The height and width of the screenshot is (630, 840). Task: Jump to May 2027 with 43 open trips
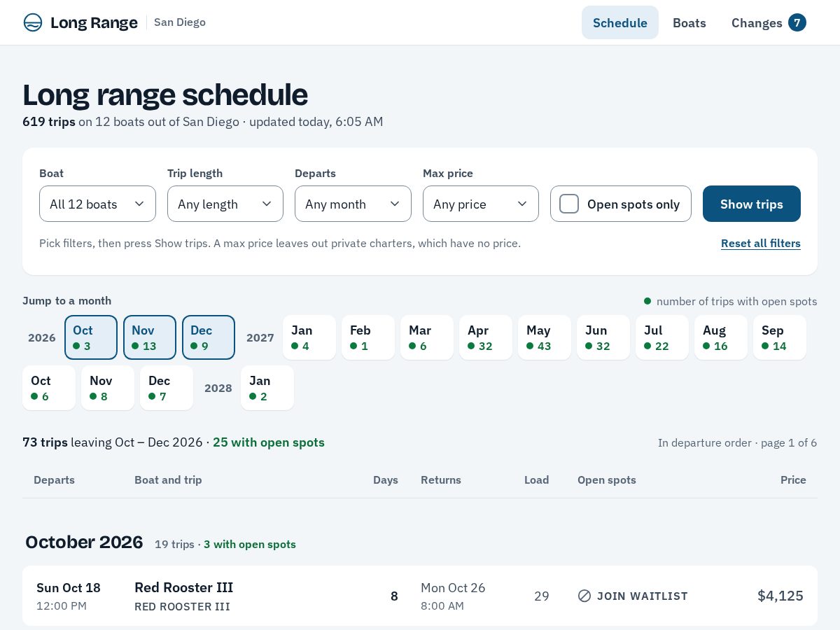coord(545,337)
